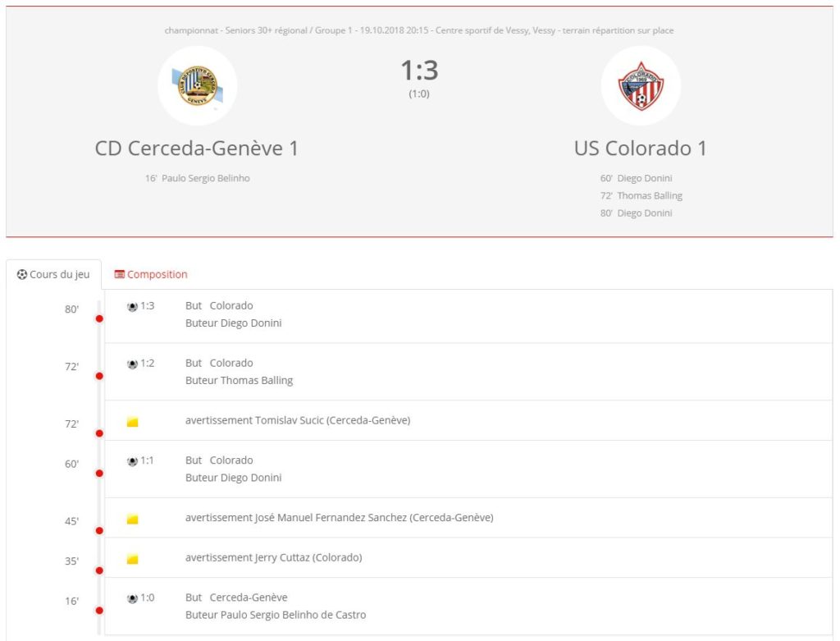
Task: Click the 45' red timeline marker
Action: [x=99, y=530]
